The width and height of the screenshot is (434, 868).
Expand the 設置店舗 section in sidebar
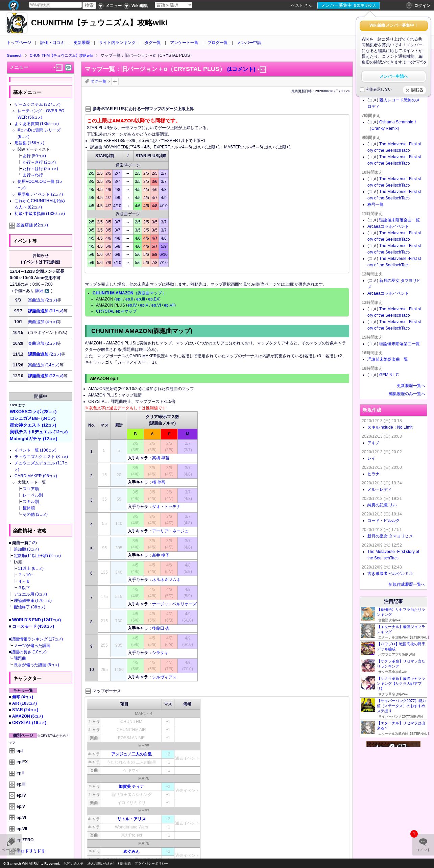pos(12,225)
